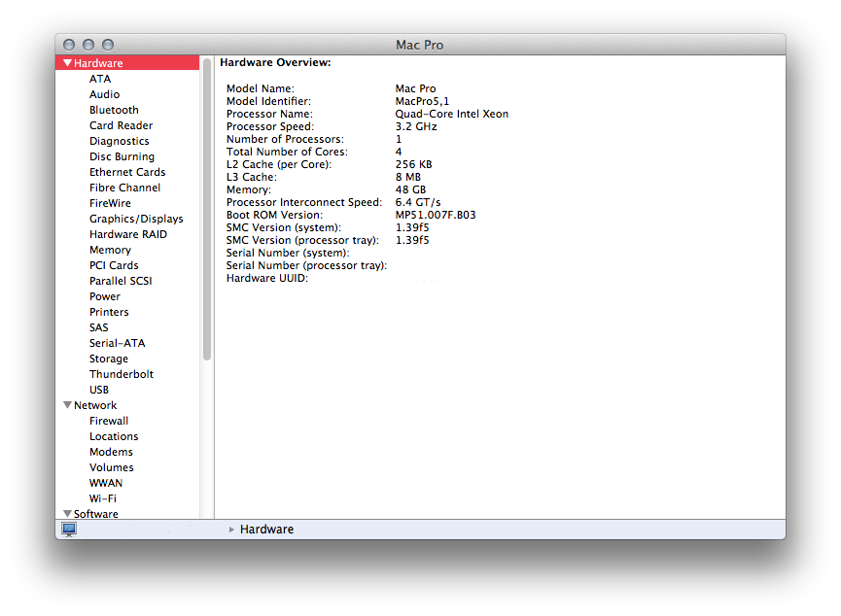Close the Mac Pro window
This screenshot has width=841, height=616.
pyautogui.click(x=69, y=45)
